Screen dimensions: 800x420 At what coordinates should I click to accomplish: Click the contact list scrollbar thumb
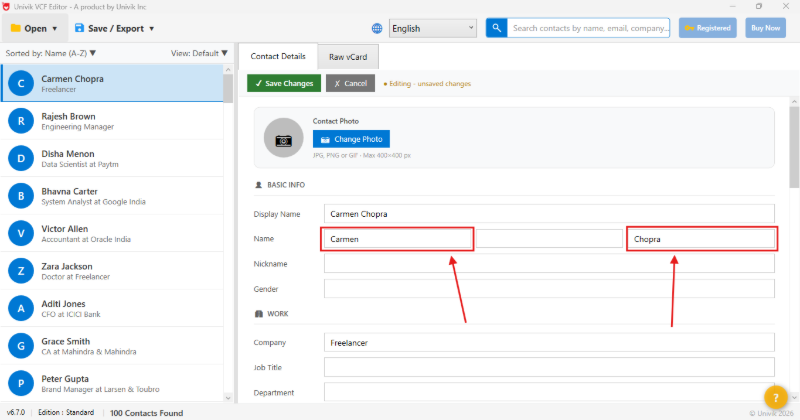[x=228, y=88]
